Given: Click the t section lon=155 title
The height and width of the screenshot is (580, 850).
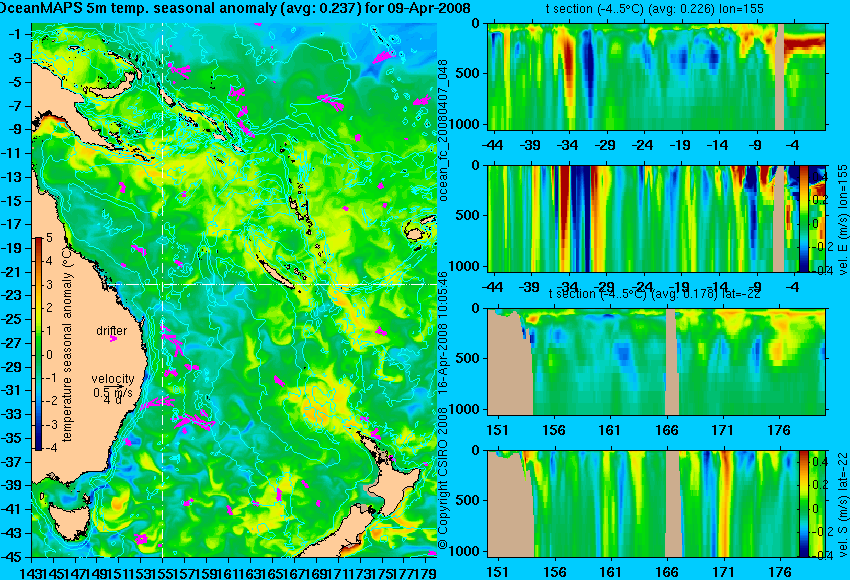Looking at the screenshot, I should [655, 8].
